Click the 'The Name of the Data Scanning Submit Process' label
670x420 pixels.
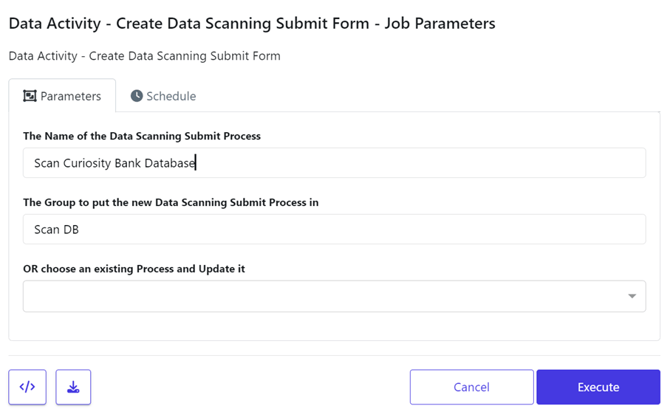coord(142,136)
